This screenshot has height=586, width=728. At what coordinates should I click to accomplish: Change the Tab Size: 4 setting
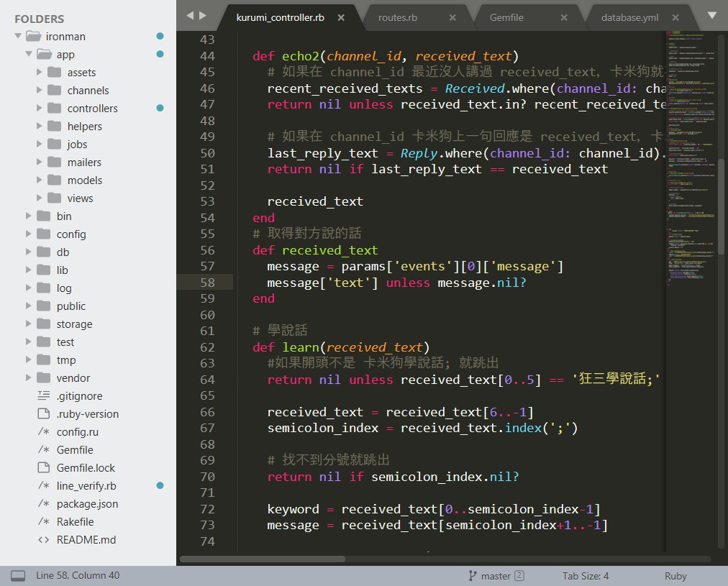tap(585, 576)
